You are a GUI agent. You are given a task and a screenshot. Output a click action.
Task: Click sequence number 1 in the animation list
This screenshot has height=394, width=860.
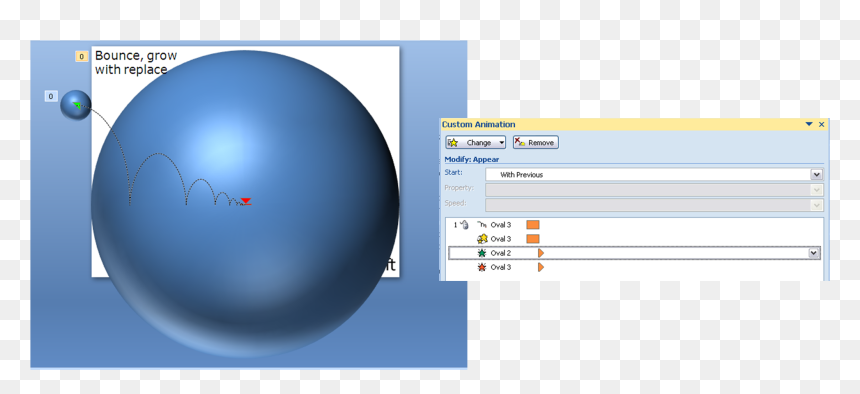455,224
